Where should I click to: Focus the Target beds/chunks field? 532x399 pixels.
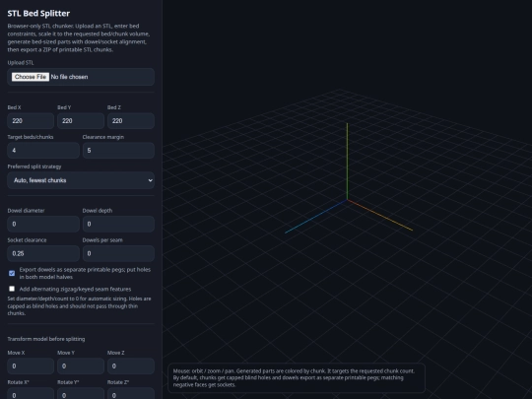[x=43, y=151]
